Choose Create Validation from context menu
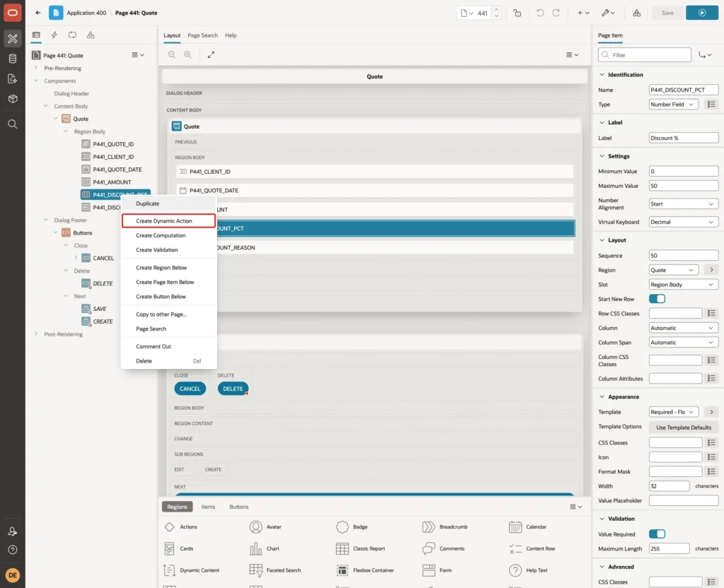This screenshot has width=724, height=588. (x=168, y=250)
